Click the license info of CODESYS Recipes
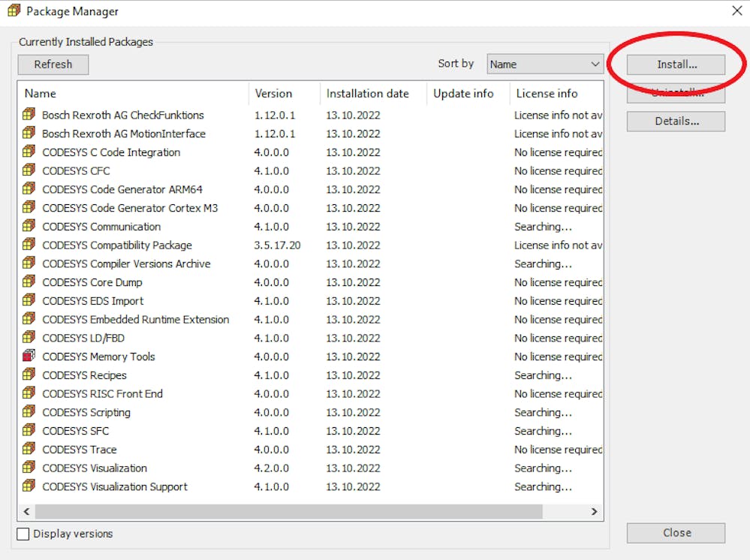 (x=543, y=375)
